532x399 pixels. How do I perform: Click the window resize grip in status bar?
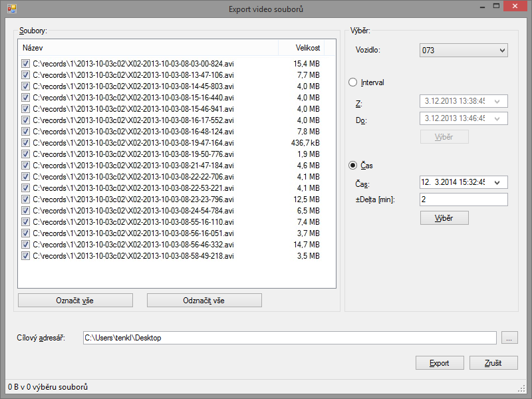pyautogui.click(x=522, y=389)
